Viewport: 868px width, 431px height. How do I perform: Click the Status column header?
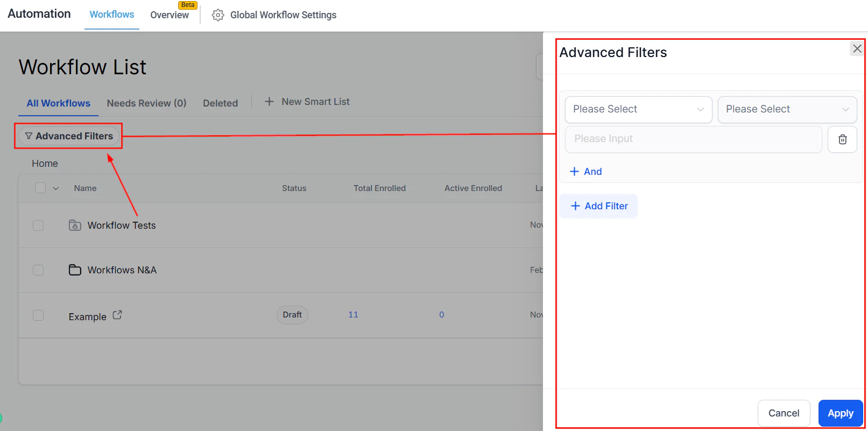point(294,188)
